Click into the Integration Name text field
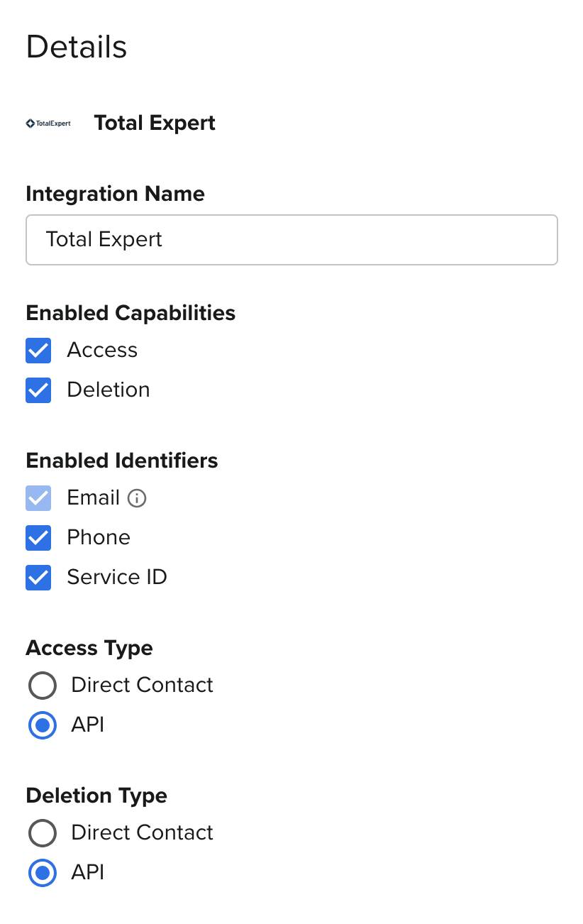 [x=291, y=240]
